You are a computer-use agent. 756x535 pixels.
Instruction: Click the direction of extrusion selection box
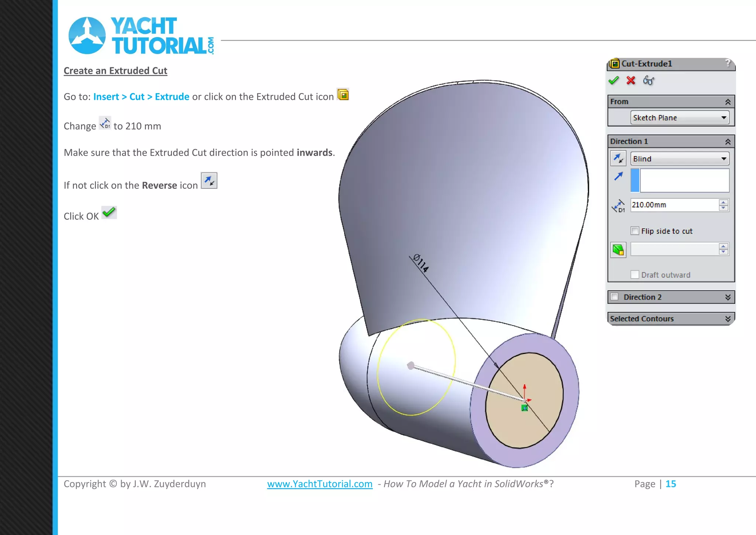point(684,181)
